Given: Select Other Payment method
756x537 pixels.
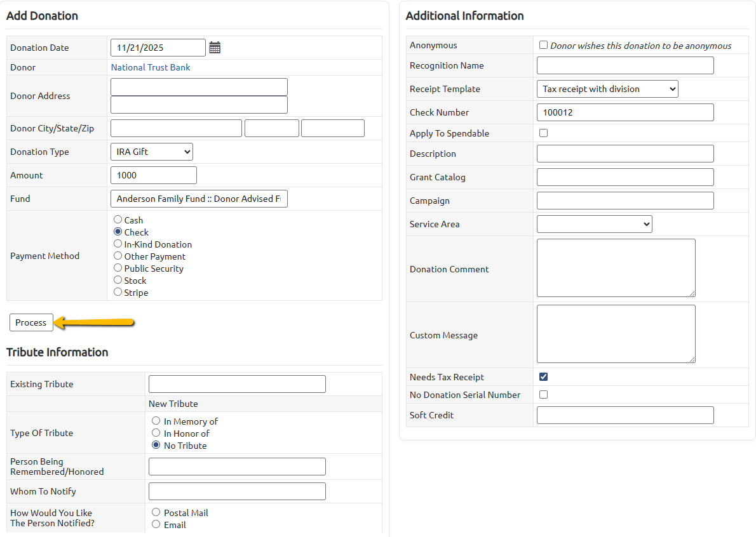Looking at the screenshot, I should pos(118,256).
